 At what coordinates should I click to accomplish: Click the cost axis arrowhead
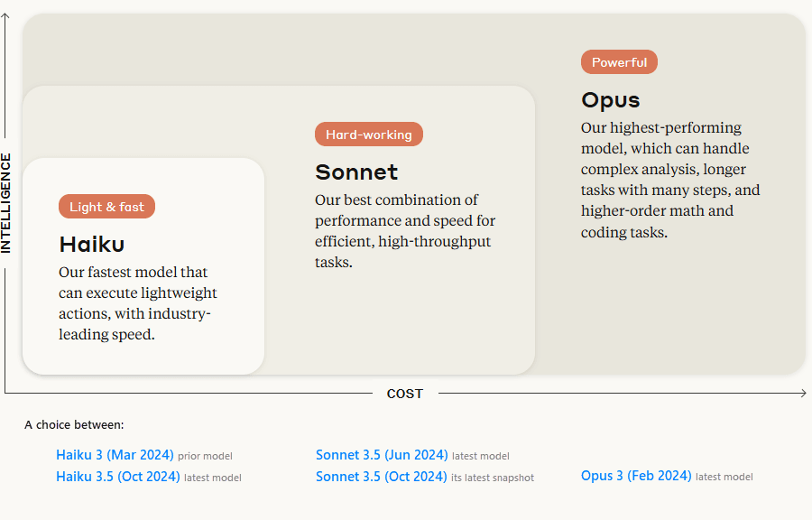(x=803, y=393)
